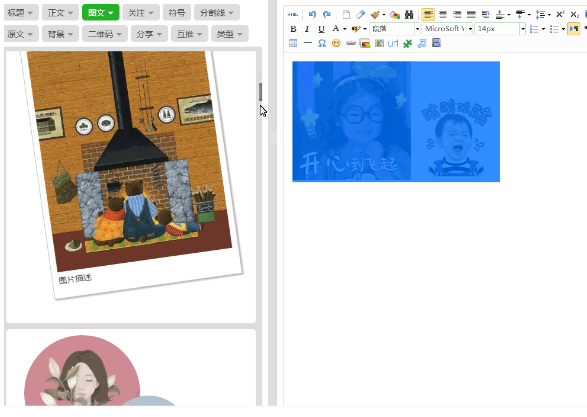Click the selected image in the editor

pos(396,122)
